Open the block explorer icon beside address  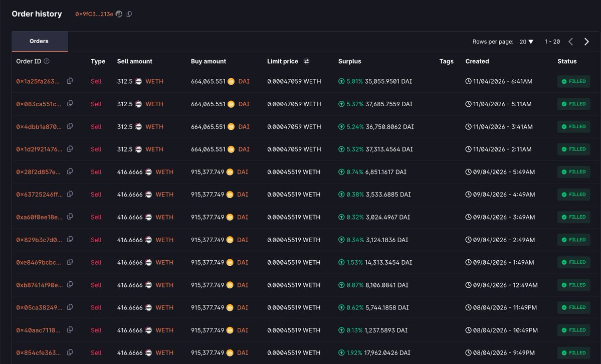click(x=119, y=14)
